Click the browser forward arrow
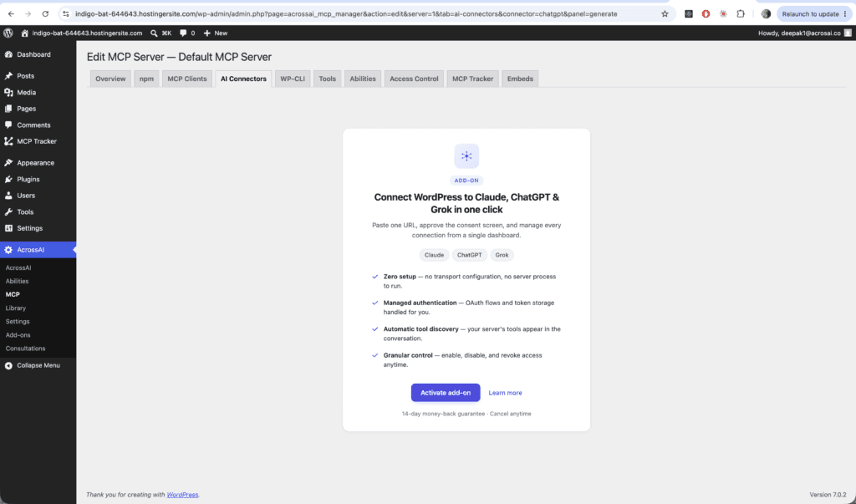Screen dimensions: 856x504 coord(28,13)
